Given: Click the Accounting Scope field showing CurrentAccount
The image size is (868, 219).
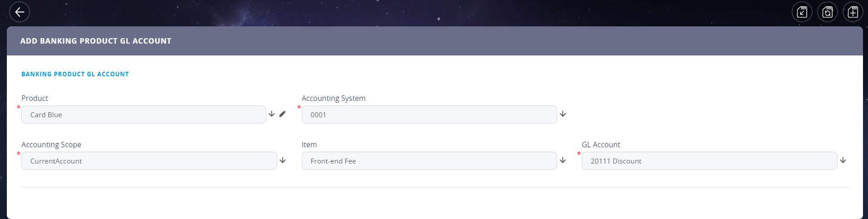Looking at the screenshot, I should (149, 161).
